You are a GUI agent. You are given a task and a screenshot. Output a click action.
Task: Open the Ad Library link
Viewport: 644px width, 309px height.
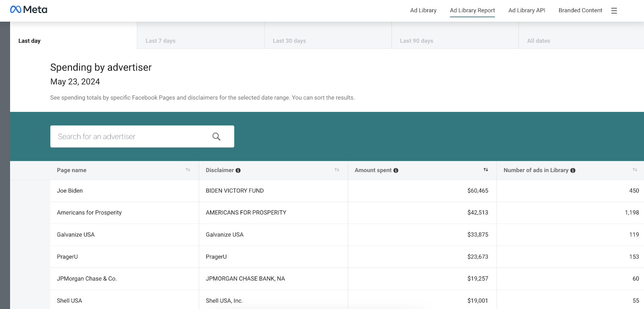click(423, 10)
